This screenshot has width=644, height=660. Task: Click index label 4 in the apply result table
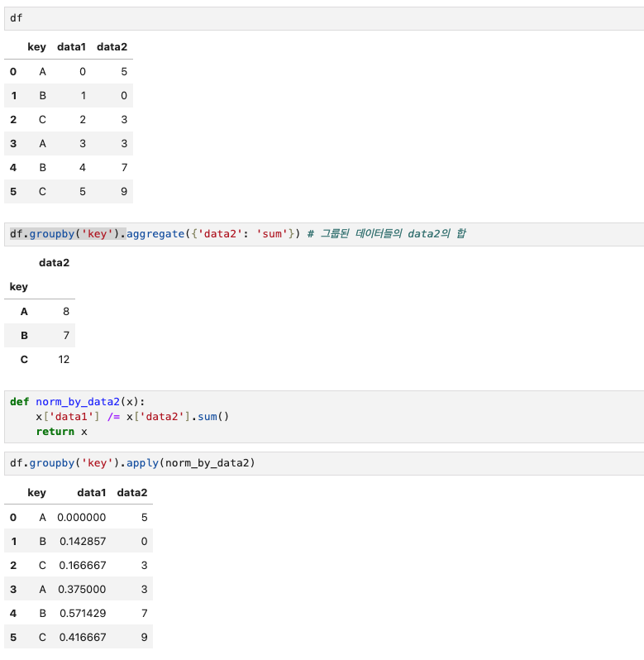tap(13, 614)
